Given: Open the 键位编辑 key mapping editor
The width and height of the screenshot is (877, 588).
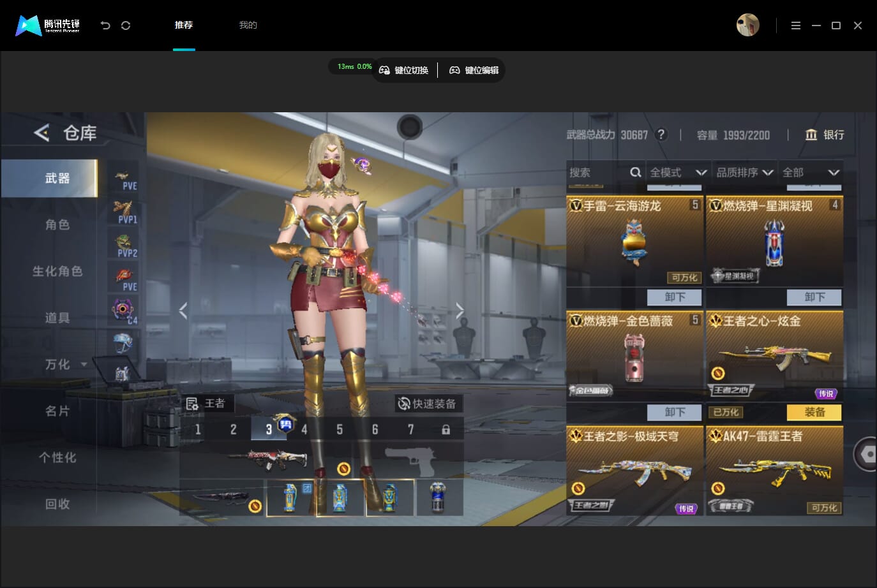Looking at the screenshot, I should pos(474,70).
